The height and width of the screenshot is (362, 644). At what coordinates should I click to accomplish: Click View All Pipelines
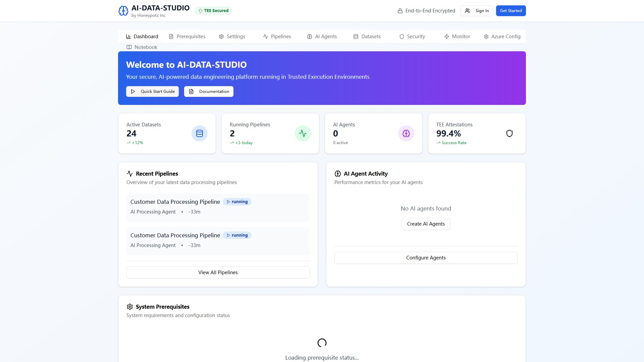tap(218, 273)
